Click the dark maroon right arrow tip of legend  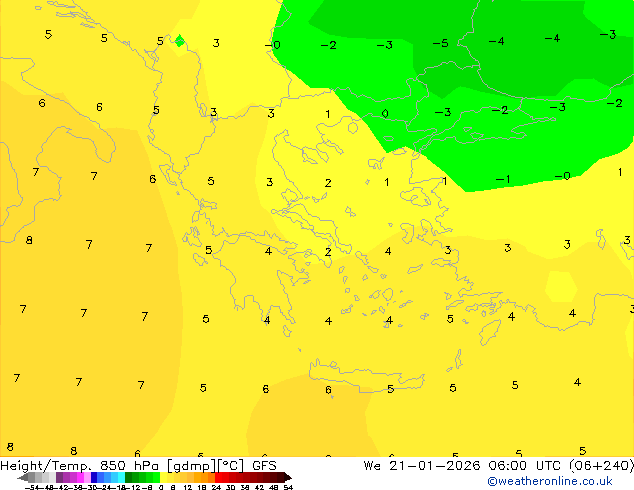[x=289, y=477]
